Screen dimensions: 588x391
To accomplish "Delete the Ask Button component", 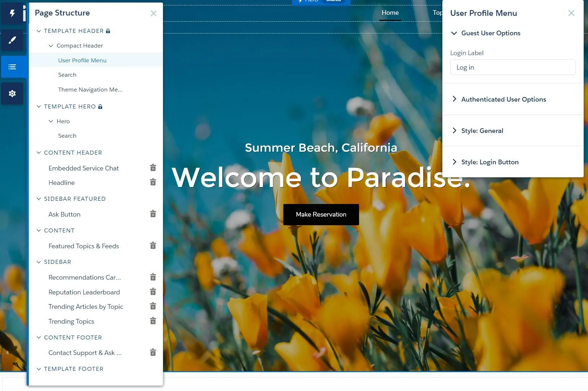I will point(153,214).
